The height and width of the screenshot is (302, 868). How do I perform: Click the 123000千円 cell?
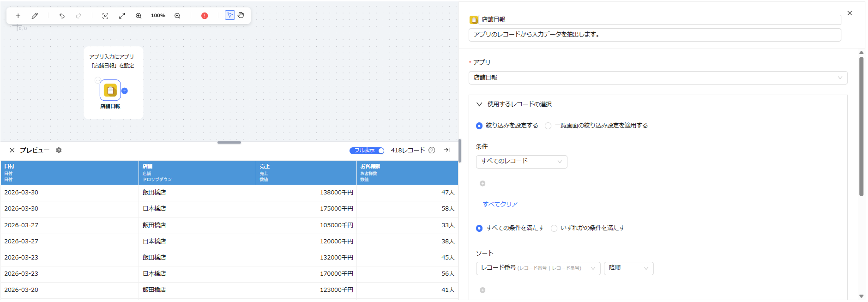click(306, 290)
